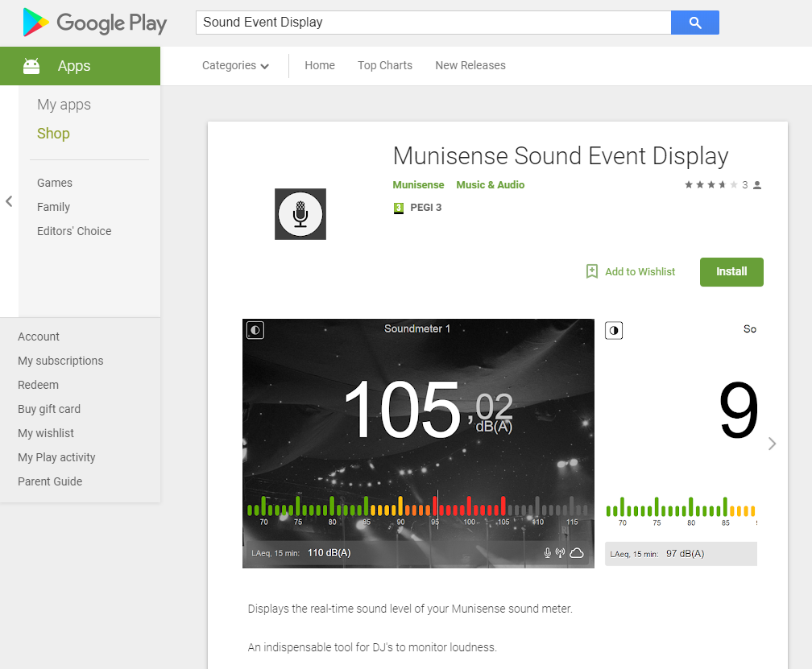
Task: Switch to the Top Charts tab
Action: coord(384,65)
